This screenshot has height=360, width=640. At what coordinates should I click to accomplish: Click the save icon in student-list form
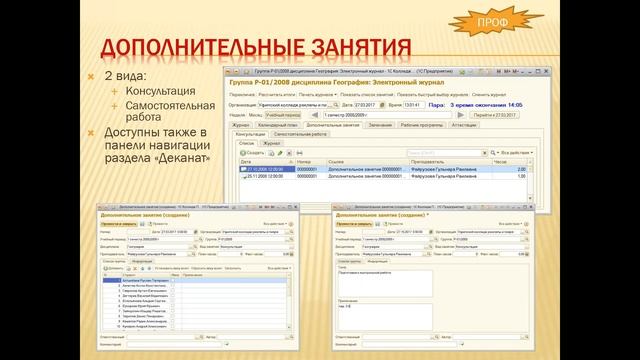click(x=142, y=224)
